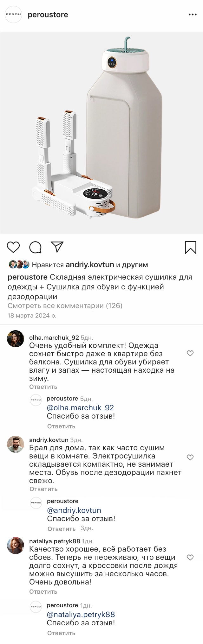View who liked via the avatars cluster
This screenshot has width=203, height=644.
point(19,265)
